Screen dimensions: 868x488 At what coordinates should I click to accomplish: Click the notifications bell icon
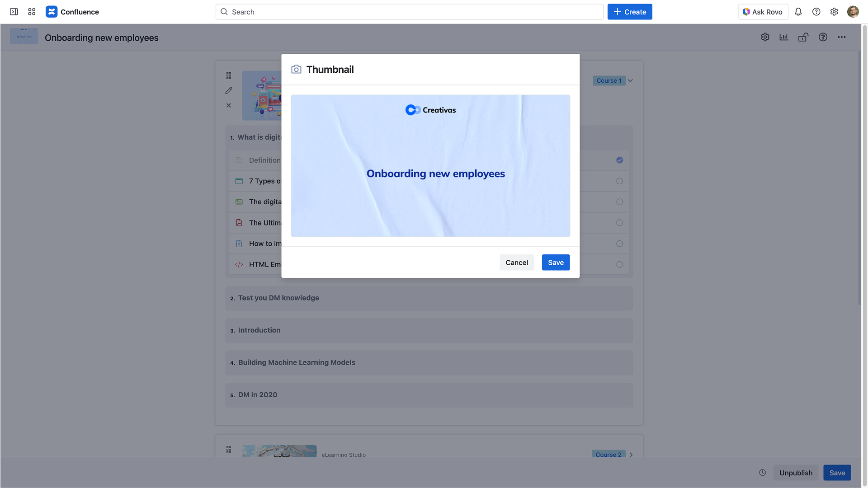(798, 12)
